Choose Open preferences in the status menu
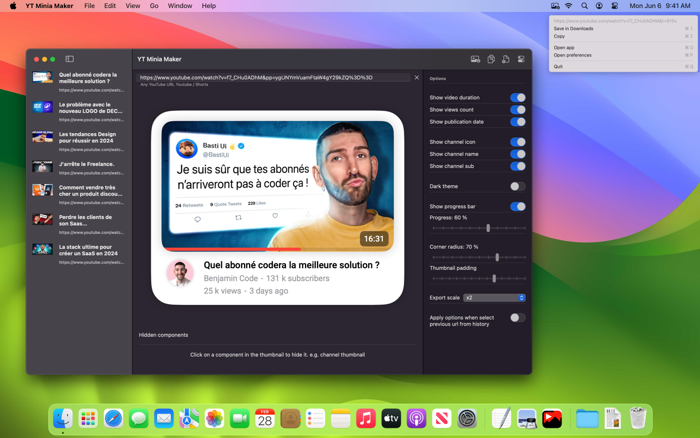This screenshot has height=438, width=700. tap(623, 55)
